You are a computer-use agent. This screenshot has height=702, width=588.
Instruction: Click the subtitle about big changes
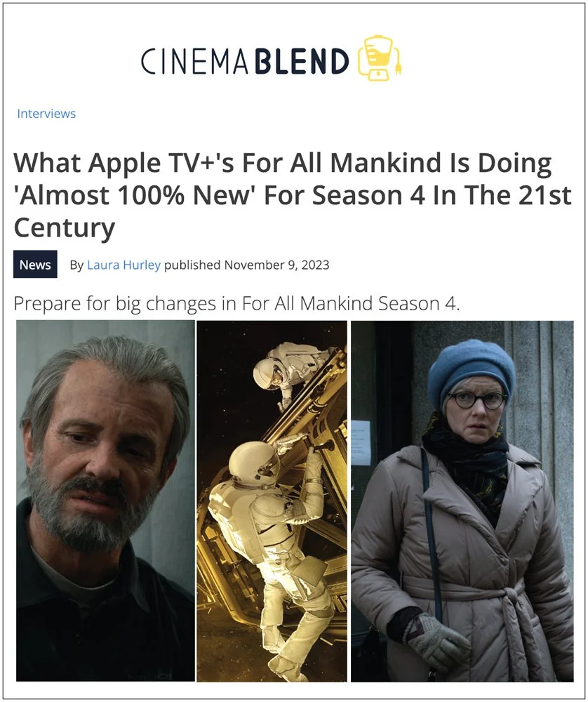(236, 303)
